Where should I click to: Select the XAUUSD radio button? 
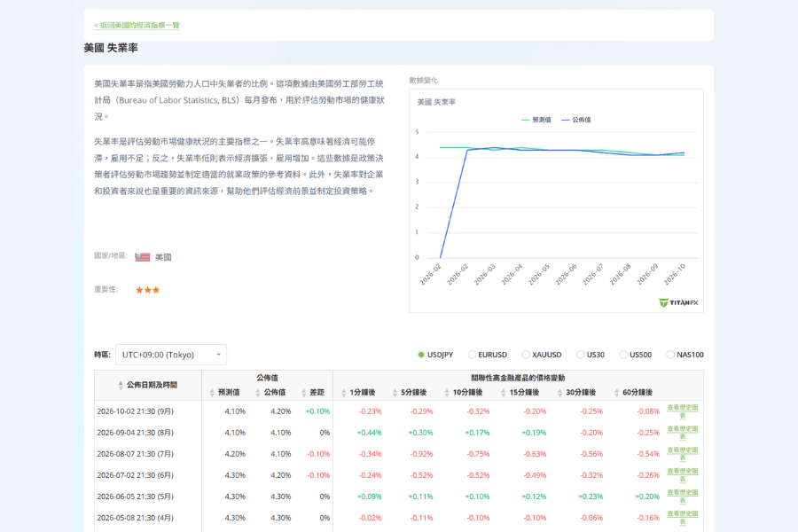coord(526,355)
